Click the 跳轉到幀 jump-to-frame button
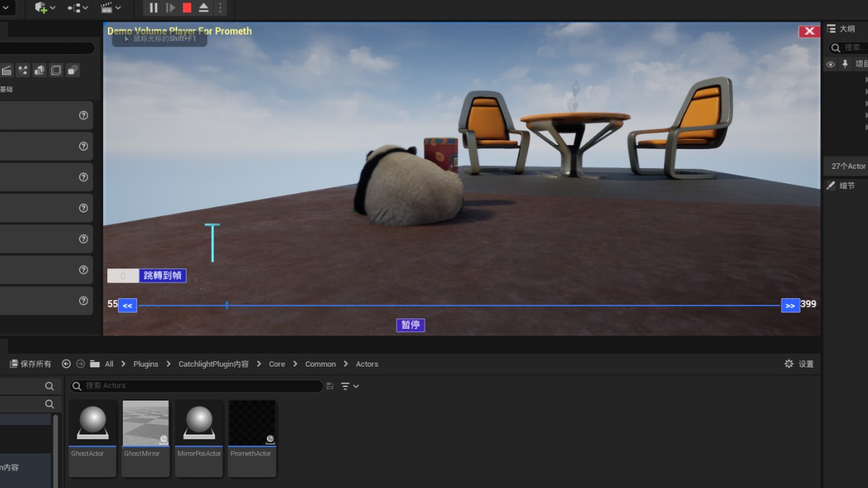 pos(163,276)
